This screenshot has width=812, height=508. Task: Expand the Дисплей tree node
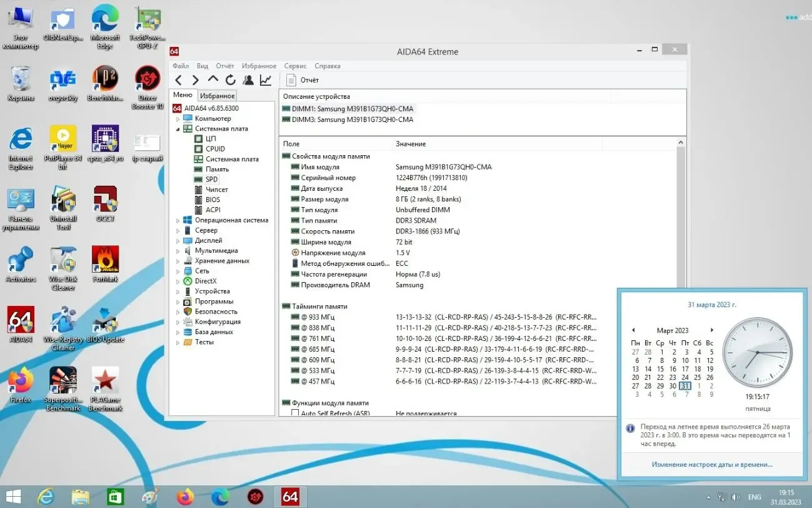coord(177,240)
